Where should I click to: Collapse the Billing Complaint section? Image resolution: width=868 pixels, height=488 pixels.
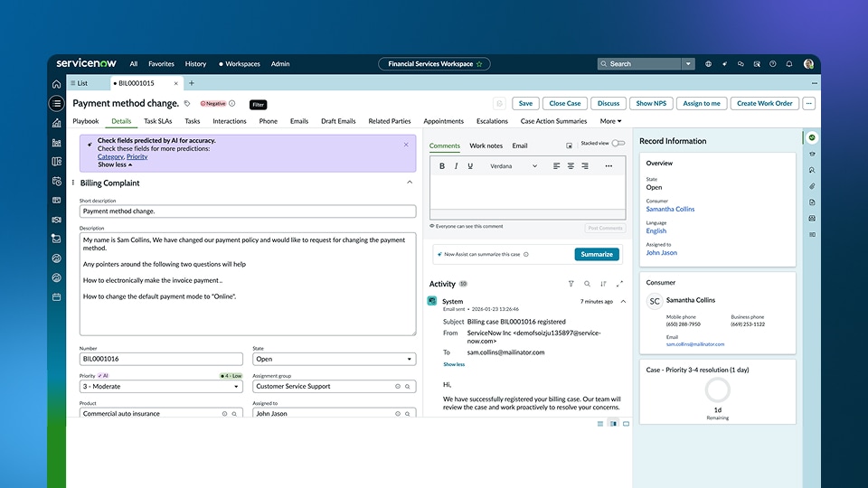coord(410,183)
